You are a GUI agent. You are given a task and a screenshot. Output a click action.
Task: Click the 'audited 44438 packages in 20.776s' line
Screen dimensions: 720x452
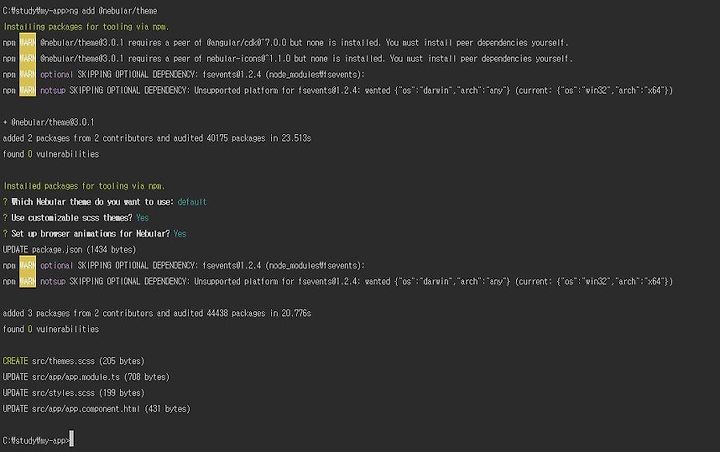click(157, 313)
